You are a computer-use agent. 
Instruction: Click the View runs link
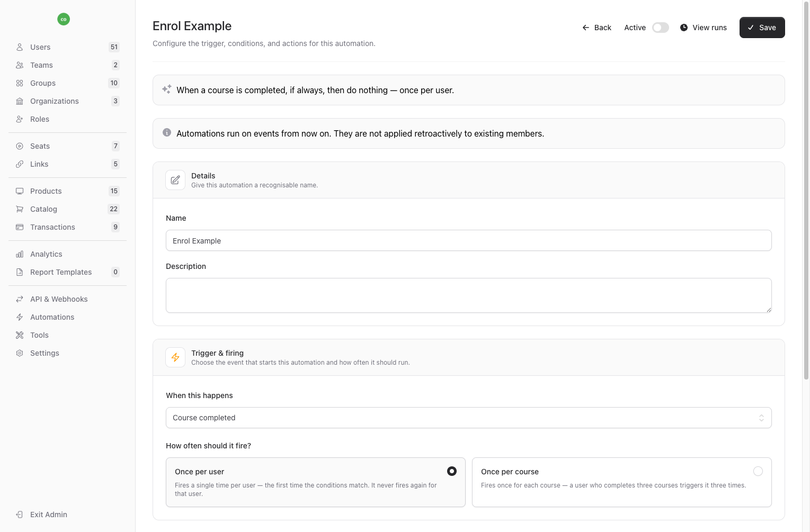click(704, 28)
